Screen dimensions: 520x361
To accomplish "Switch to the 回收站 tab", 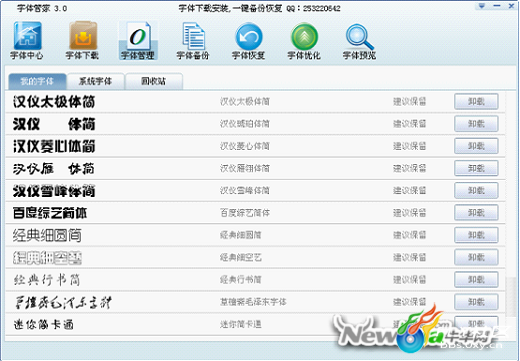I will point(154,81).
